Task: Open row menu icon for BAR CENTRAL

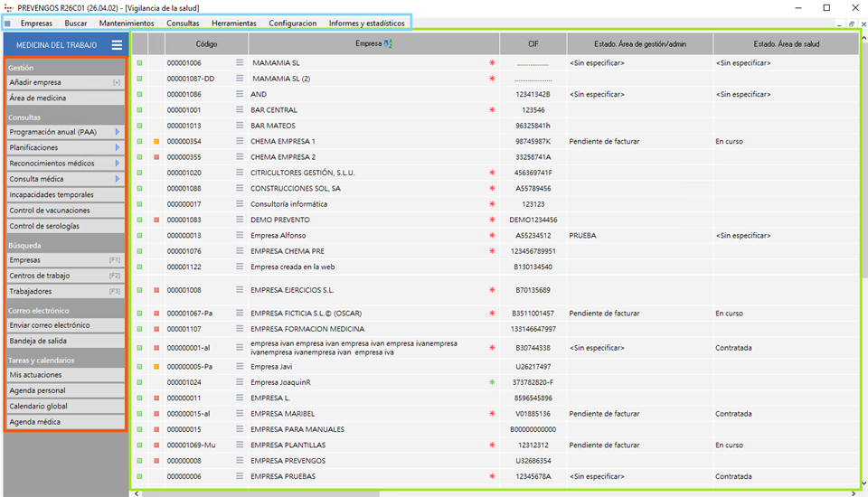Action: coord(240,110)
